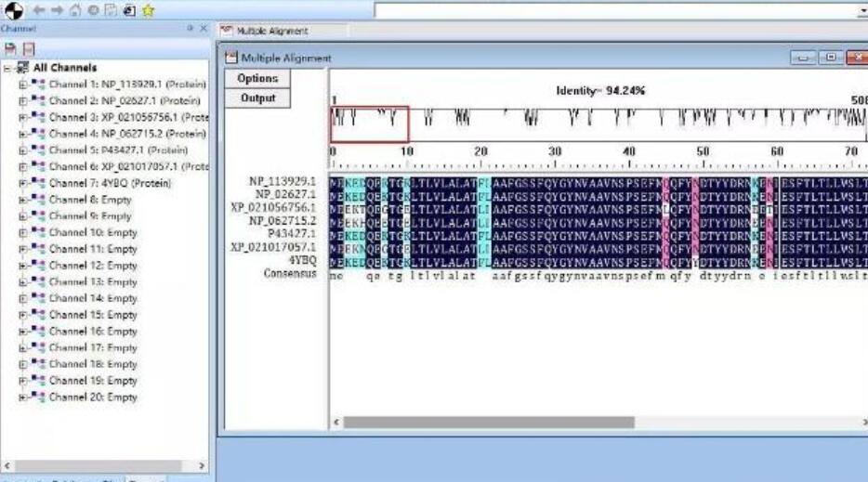Select the Channel 13: Empty label
The image size is (868, 482).
pos(92,281)
